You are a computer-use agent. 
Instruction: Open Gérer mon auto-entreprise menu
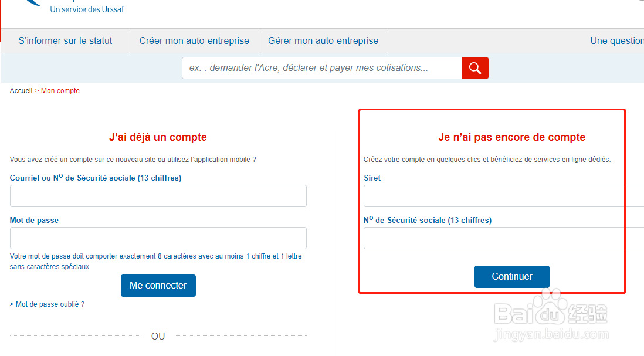(x=323, y=40)
